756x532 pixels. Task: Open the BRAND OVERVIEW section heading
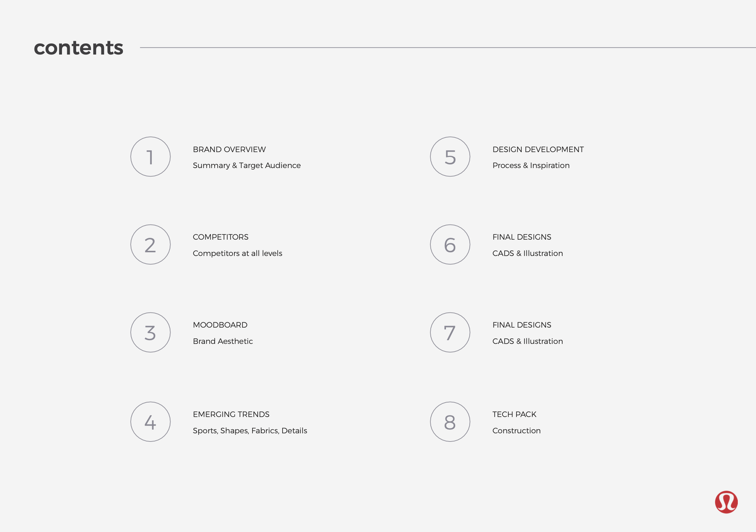[x=229, y=150]
